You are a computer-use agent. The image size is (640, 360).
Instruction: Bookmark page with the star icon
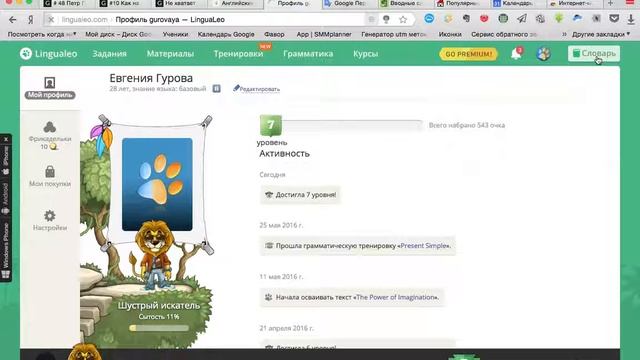coord(403,20)
